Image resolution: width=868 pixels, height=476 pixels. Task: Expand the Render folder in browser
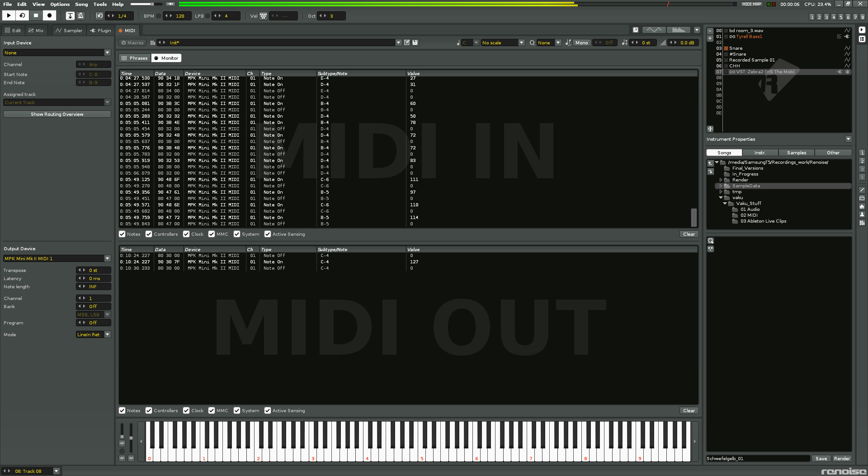[x=721, y=180]
